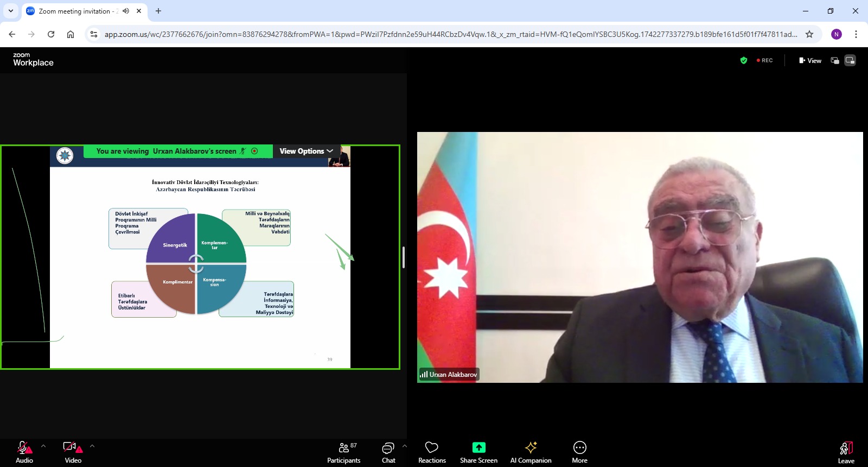The width and height of the screenshot is (868, 467).
Task: Expand video settings arrow next to Video
Action: pos(92,446)
